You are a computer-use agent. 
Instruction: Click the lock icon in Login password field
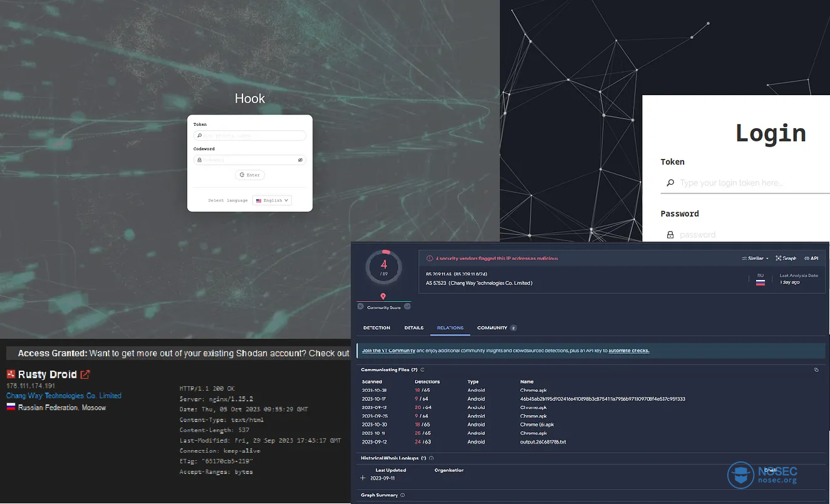[670, 235]
